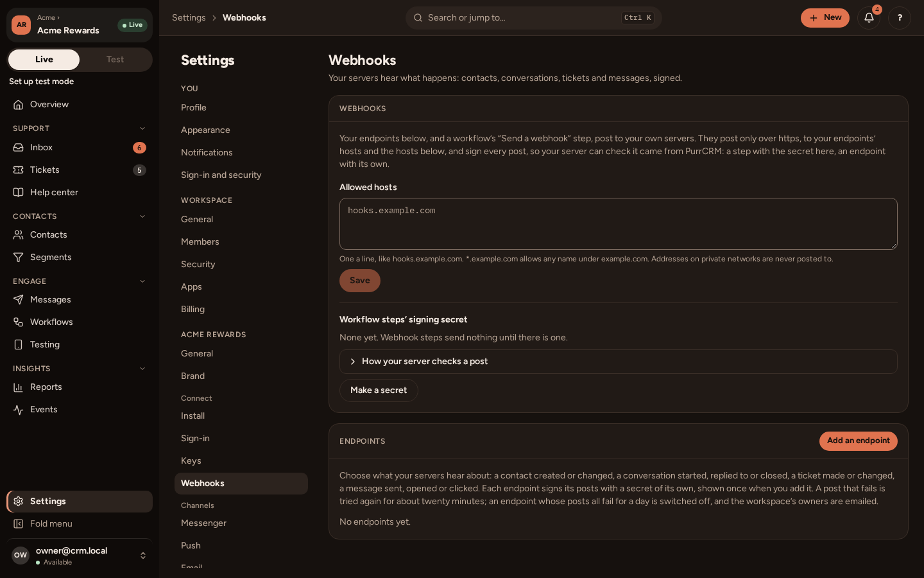Switch to Live mode toggle
The height and width of the screenshot is (578, 924).
(44, 60)
